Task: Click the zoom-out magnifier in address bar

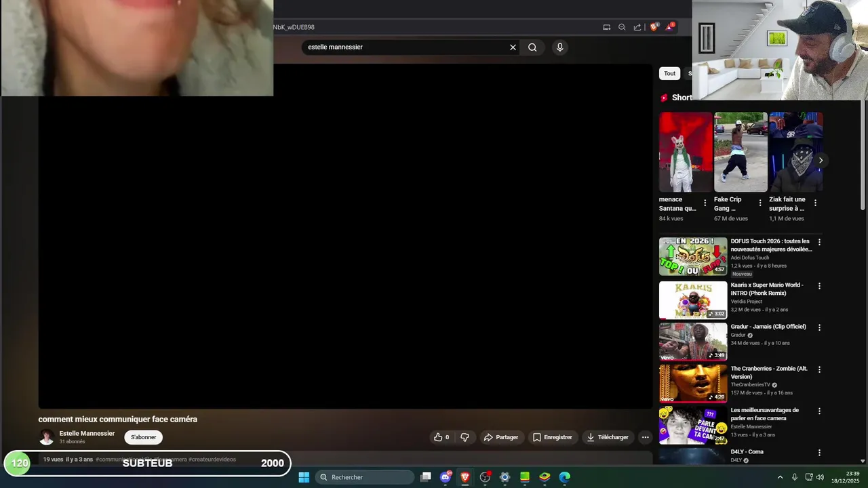Action: coord(622,27)
